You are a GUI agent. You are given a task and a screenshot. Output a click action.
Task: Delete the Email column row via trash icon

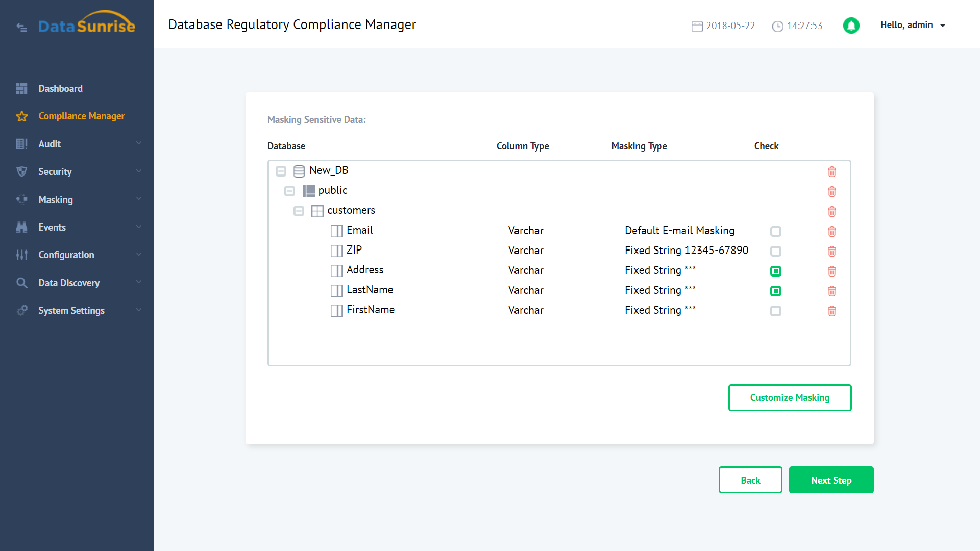(831, 232)
